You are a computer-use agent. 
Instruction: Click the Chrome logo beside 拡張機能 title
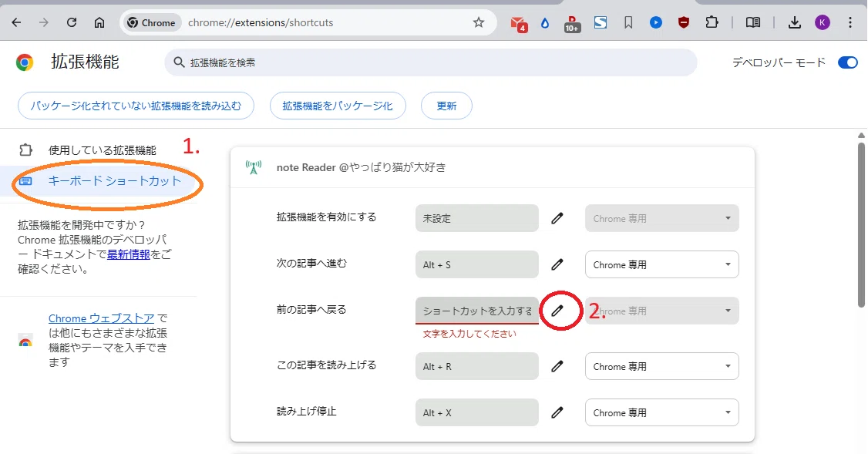pos(25,62)
